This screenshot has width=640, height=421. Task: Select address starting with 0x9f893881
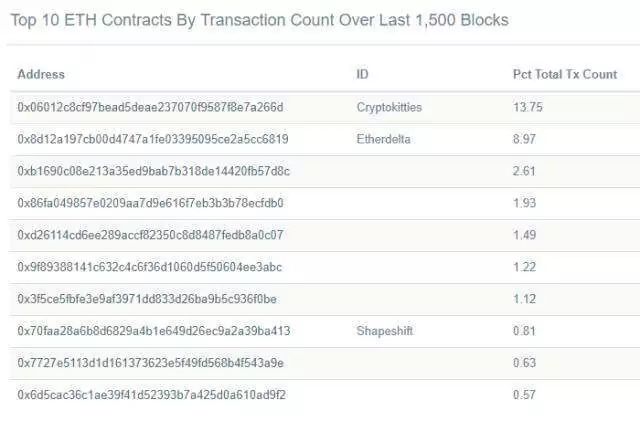pyautogui.click(x=149, y=267)
